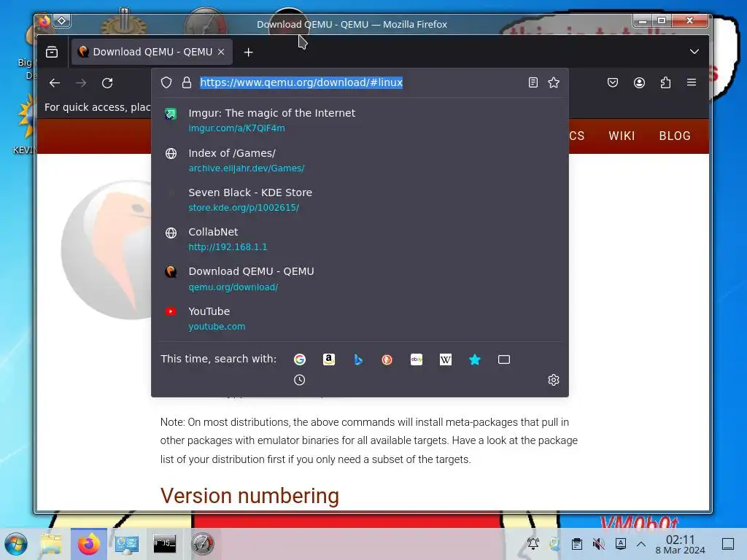747x560 pixels.
Task: Show site security padlock info
Action: pyautogui.click(x=187, y=82)
